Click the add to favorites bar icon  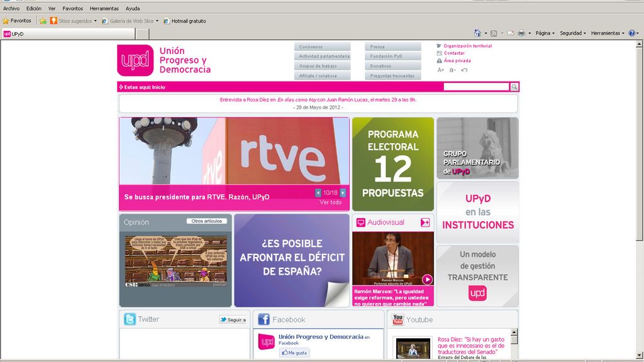tap(43, 21)
